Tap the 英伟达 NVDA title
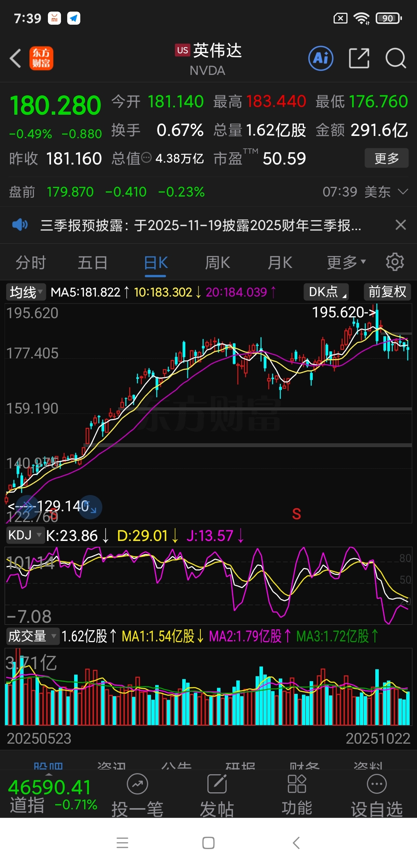This screenshot has height=868, width=417. pyautogui.click(x=208, y=59)
